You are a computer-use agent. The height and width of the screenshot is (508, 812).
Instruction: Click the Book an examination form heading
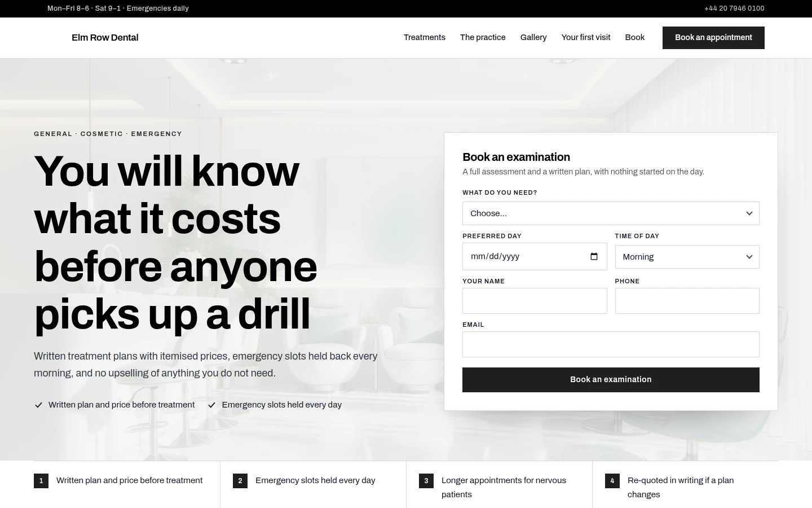[x=516, y=157]
